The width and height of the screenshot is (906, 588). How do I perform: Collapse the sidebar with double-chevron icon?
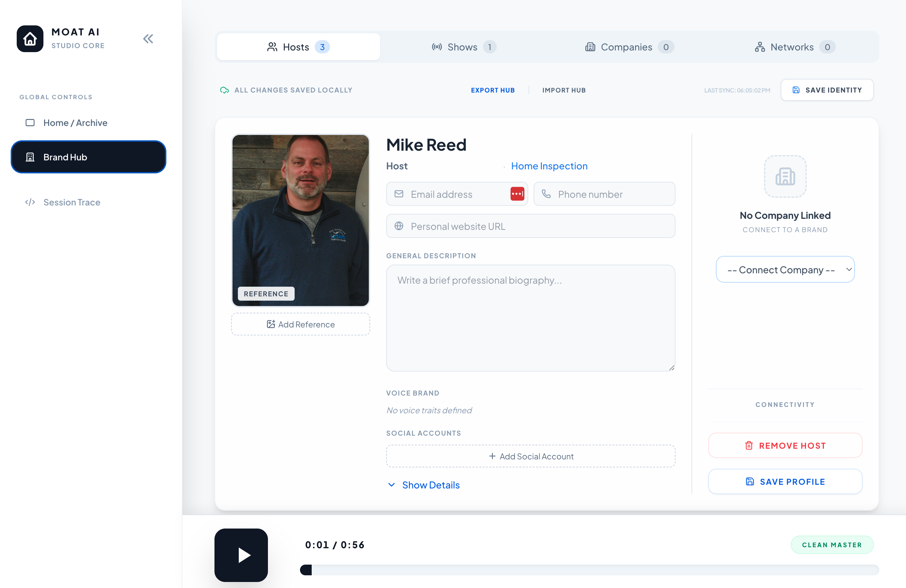click(x=148, y=39)
